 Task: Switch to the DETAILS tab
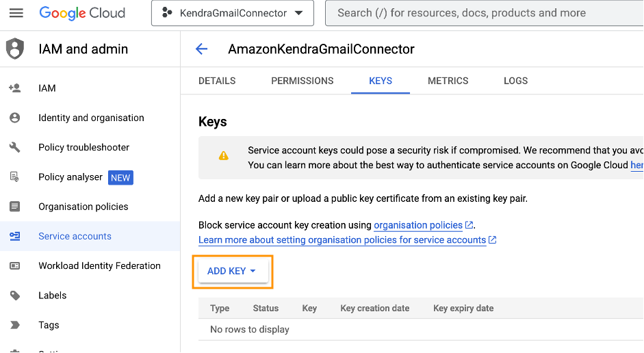pos(217,81)
